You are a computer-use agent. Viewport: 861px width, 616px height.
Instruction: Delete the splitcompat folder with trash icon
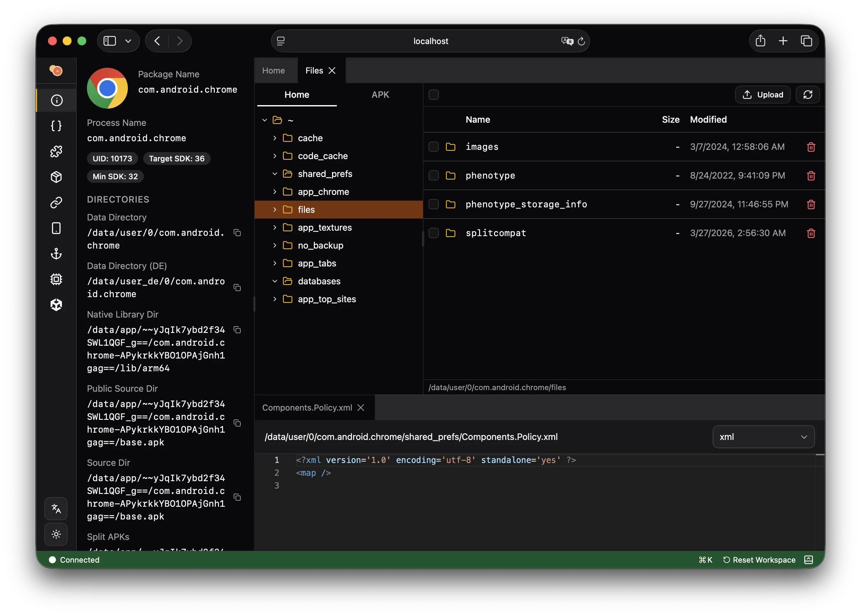[x=811, y=233]
